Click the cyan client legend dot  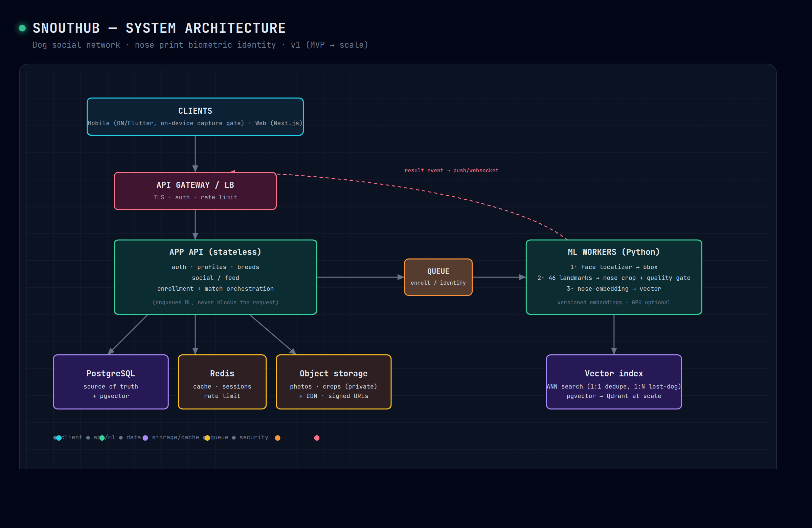click(x=59, y=438)
